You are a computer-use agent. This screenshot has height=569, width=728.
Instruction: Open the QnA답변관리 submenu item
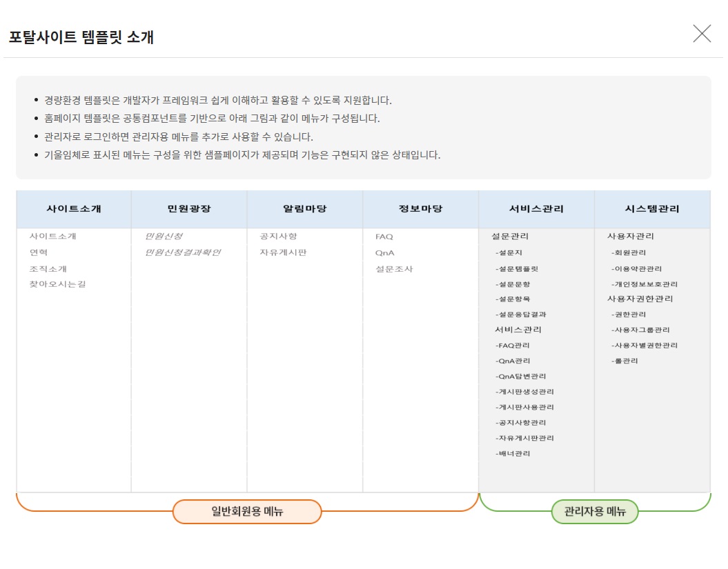pos(520,377)
